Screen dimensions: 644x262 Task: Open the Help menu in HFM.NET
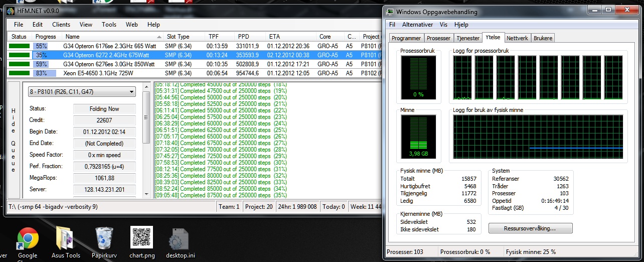point(153,25)
